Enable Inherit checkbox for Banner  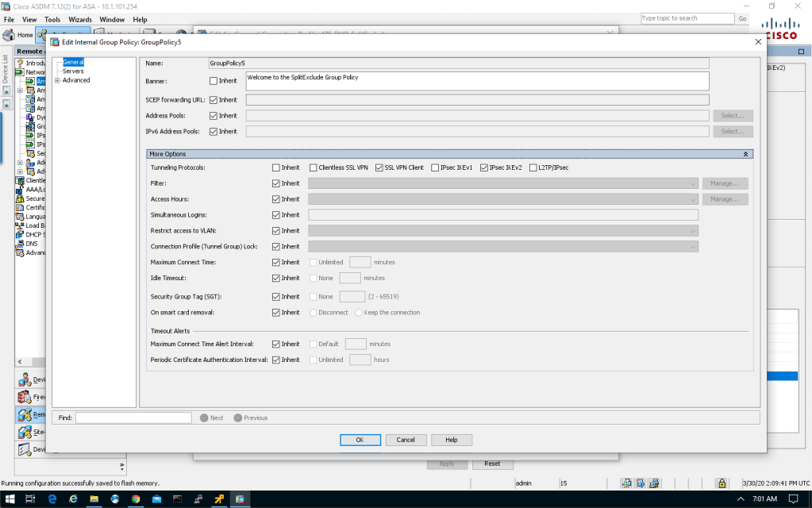pos(213,81)
